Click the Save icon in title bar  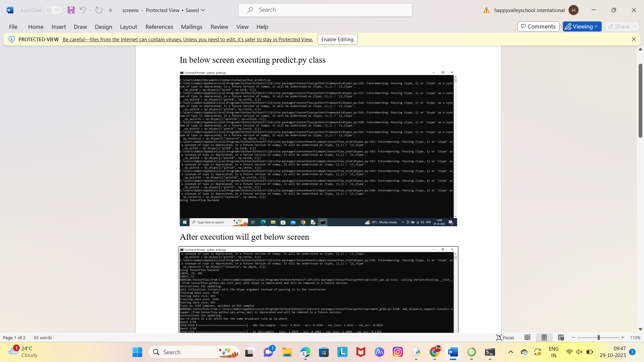pos(71,10)
